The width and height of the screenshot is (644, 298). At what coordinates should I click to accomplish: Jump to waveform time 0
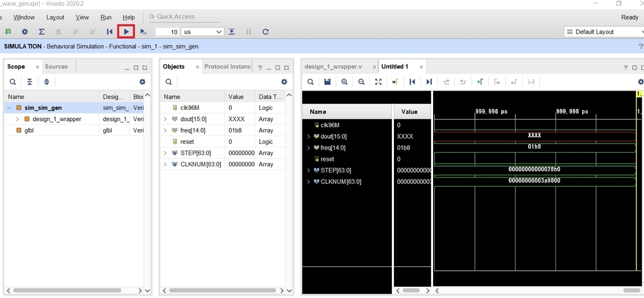(x=412, y=82)
